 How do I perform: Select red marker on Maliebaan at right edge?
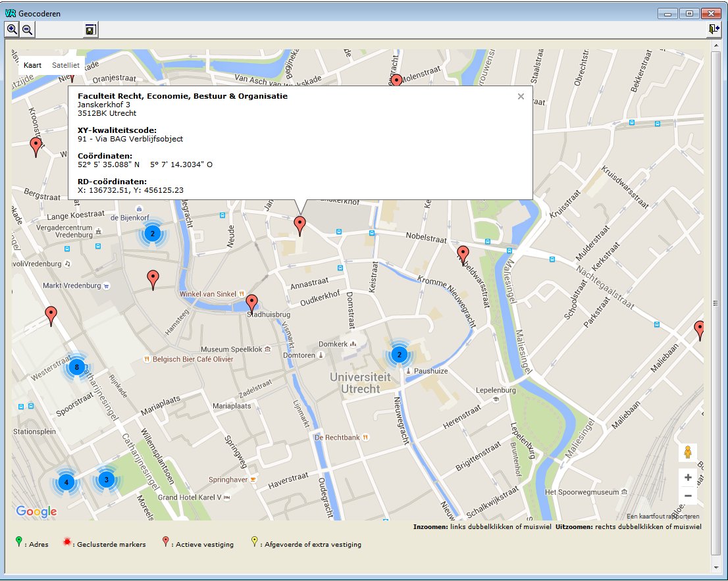tap(699, 330)
